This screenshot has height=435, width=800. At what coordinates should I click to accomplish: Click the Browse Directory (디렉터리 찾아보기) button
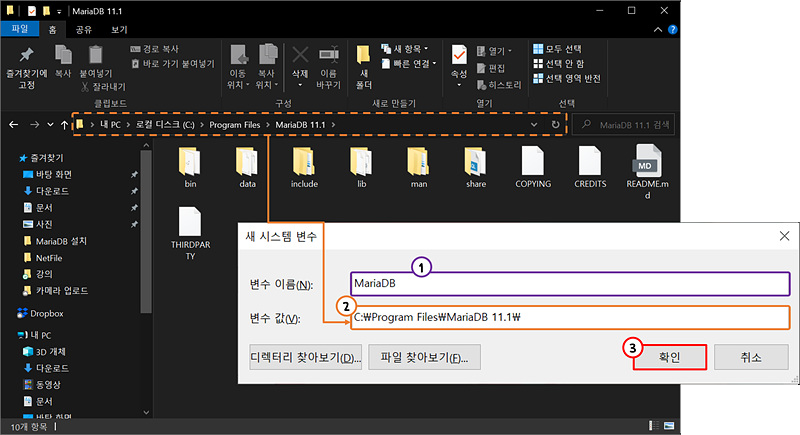(x=305, y=357)
